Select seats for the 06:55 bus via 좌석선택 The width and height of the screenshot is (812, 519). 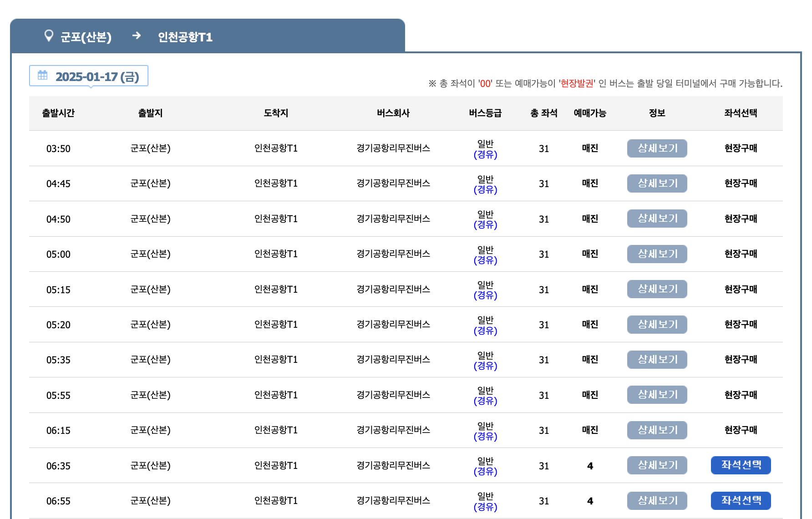click(x=741, y=501)
